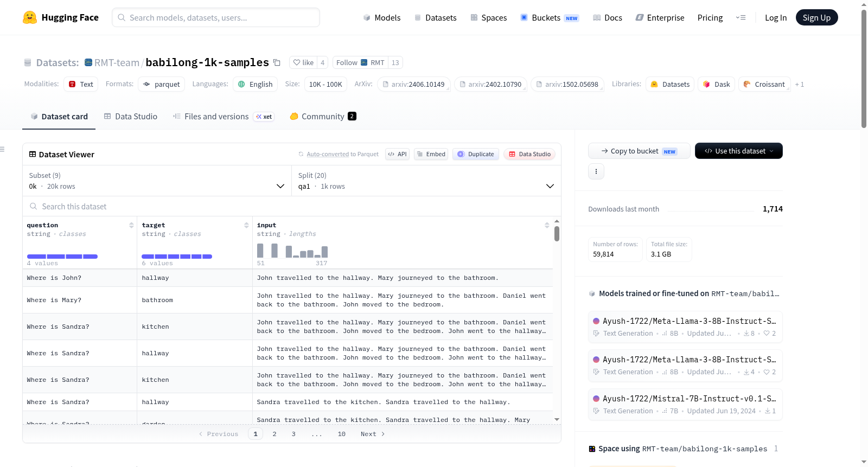Open arxiv:2402.10790 paper tag
Image resolution: width=868 pixels, height=467 pixels.
pyautogui.click(x=490, y=84)
